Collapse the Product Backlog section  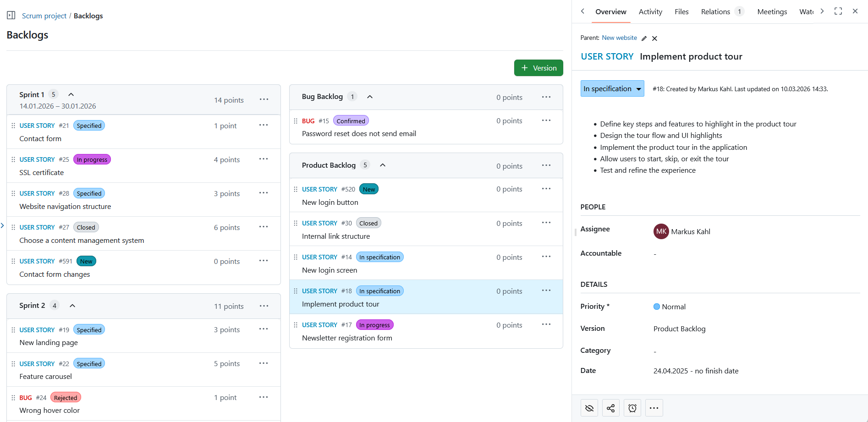[383, 165]
